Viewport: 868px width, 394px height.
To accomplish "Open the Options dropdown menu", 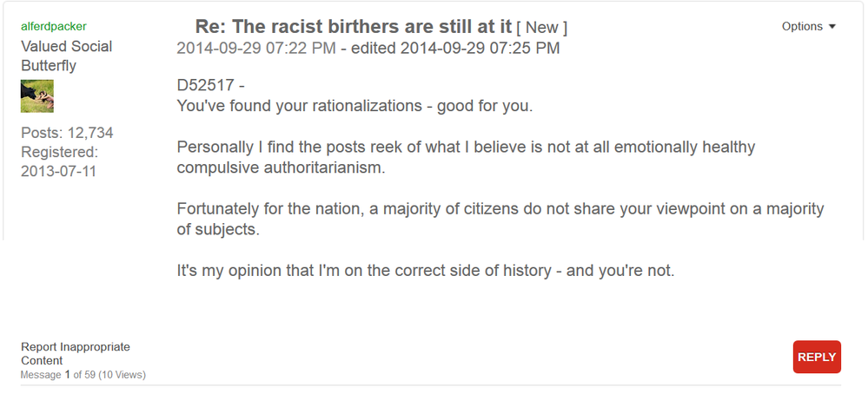I will click(802, 26).
